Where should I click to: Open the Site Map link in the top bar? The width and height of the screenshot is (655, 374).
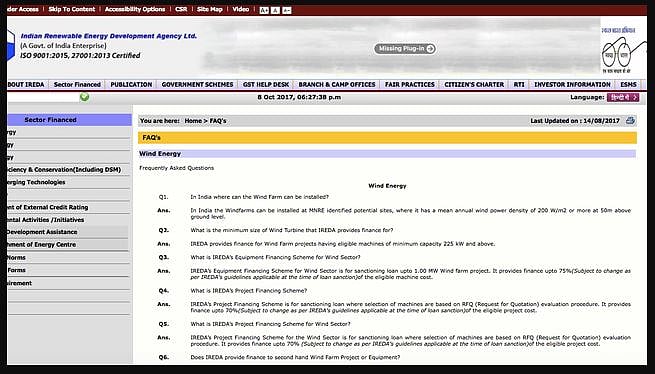pos(210,9)
